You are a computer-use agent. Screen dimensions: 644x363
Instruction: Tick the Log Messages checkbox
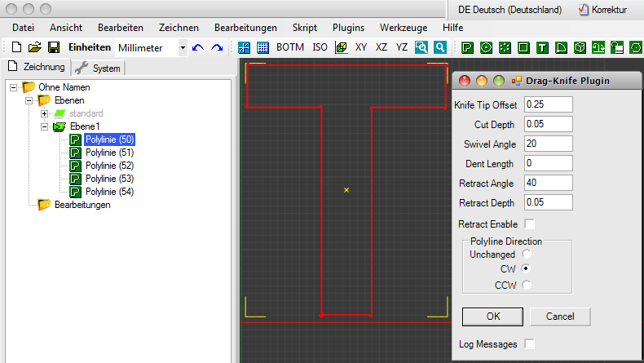click(529, 343)
